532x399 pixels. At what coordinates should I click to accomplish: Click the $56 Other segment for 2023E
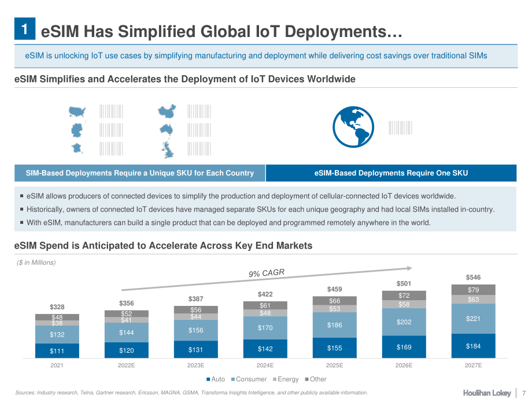point(196,310)
